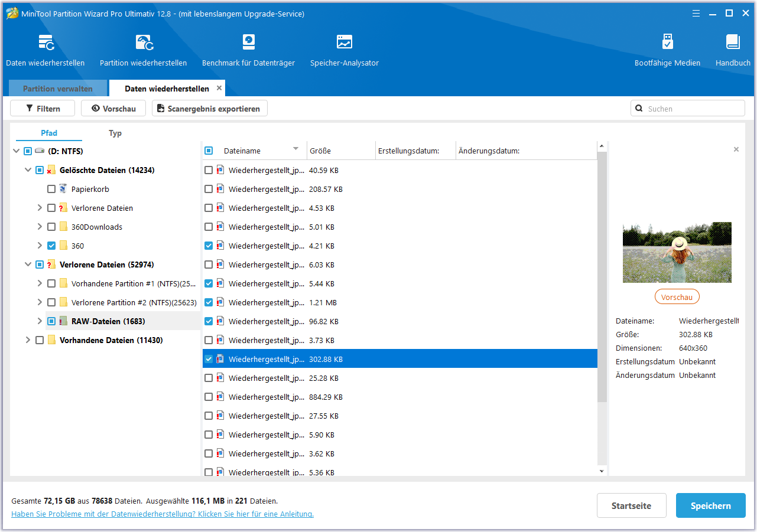Click the RAW-Dateien folder icon
The image size is (757, 532).
coord(63,321)
